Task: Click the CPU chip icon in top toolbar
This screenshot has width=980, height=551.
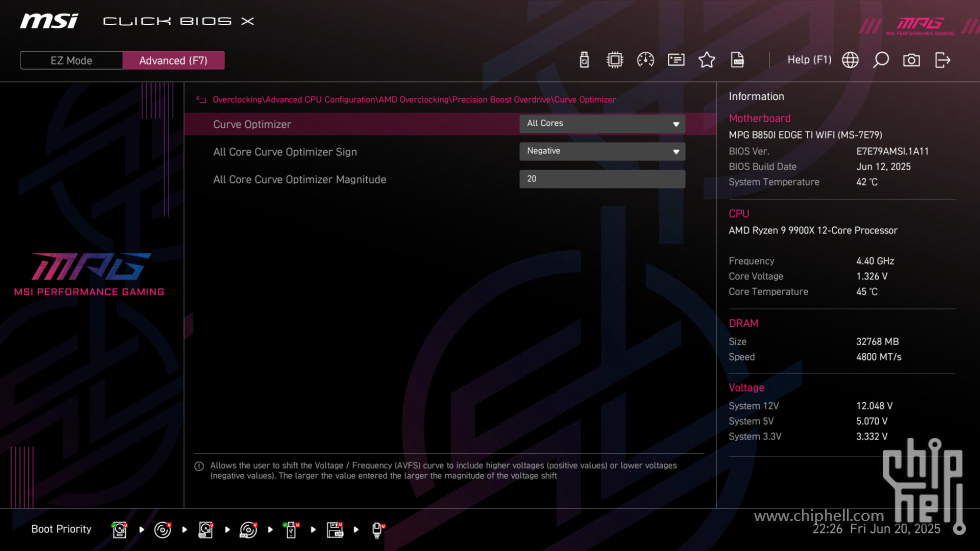Action: pos(615,60)
